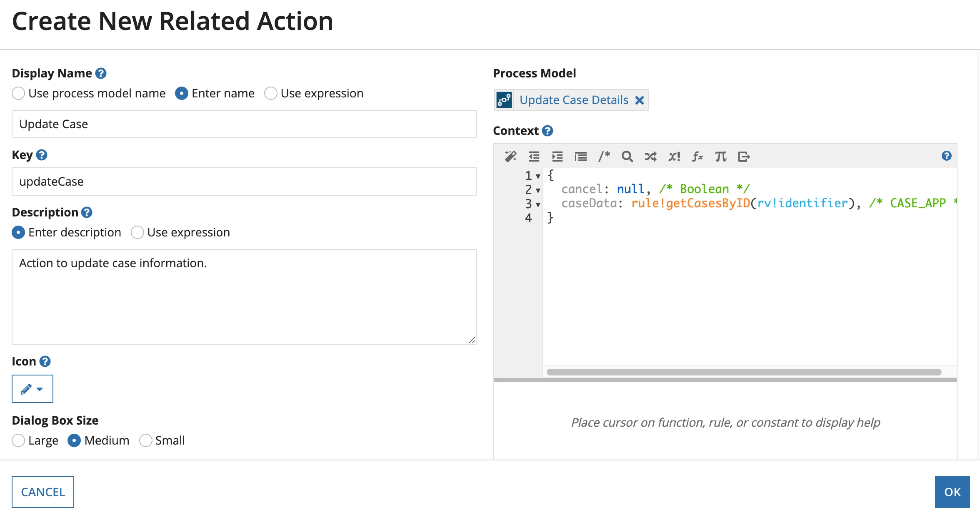Viewport: 980px width, 522px height.
Task: Click line number 4 in the gutter
Action: coord(528,218)
